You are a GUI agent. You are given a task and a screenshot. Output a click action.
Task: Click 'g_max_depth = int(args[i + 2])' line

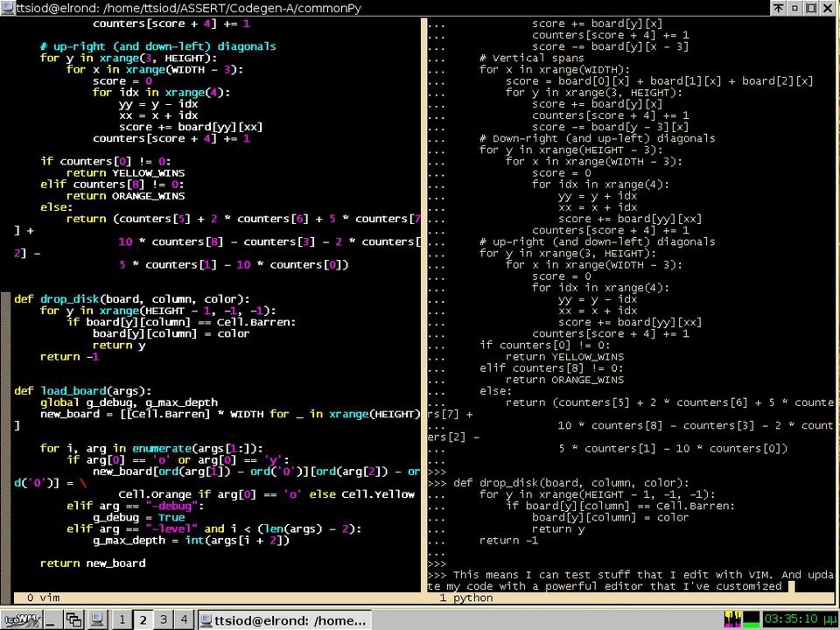coord(191,540)
